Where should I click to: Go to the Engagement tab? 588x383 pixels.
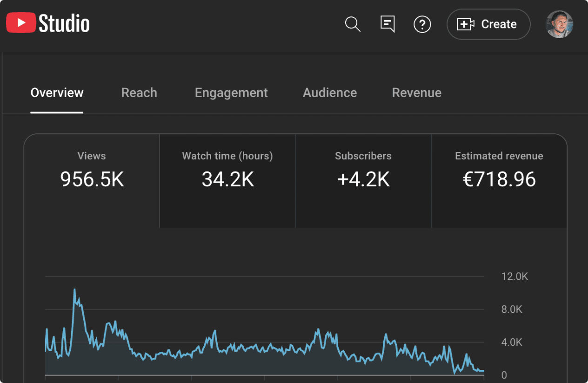231,93
